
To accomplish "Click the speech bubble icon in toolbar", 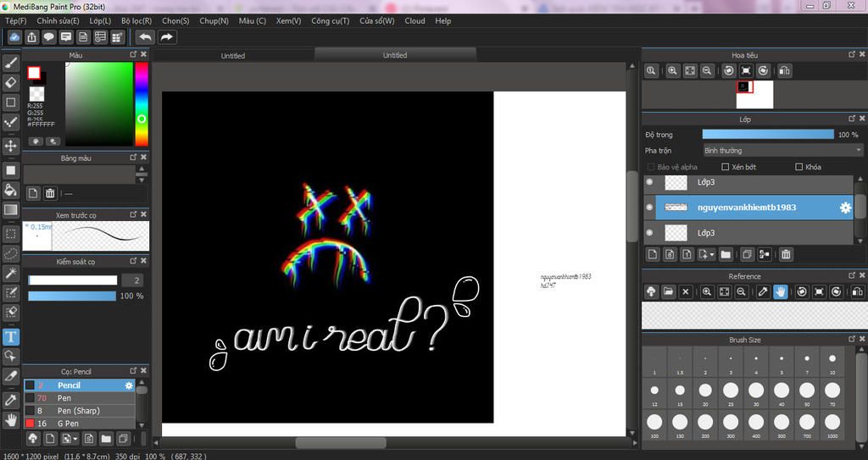I will point(48,37).
